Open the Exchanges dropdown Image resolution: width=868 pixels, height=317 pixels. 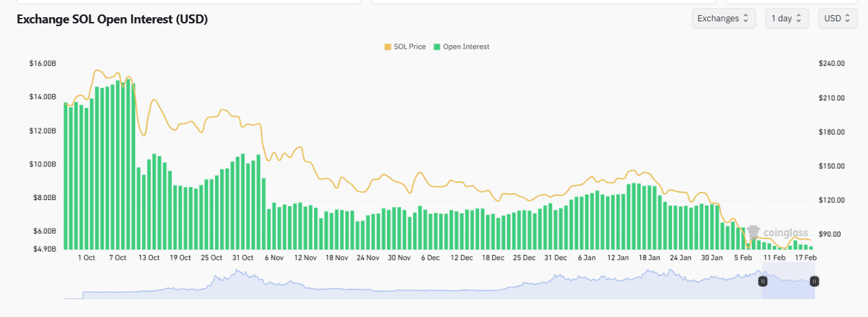tap(724, 19)
